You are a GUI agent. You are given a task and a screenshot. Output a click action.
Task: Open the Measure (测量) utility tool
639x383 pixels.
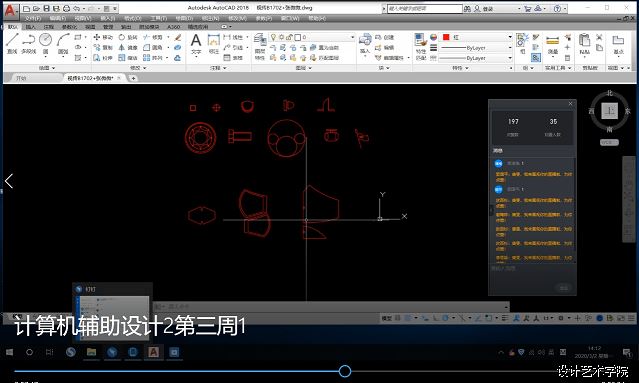(x=553, y=44)
